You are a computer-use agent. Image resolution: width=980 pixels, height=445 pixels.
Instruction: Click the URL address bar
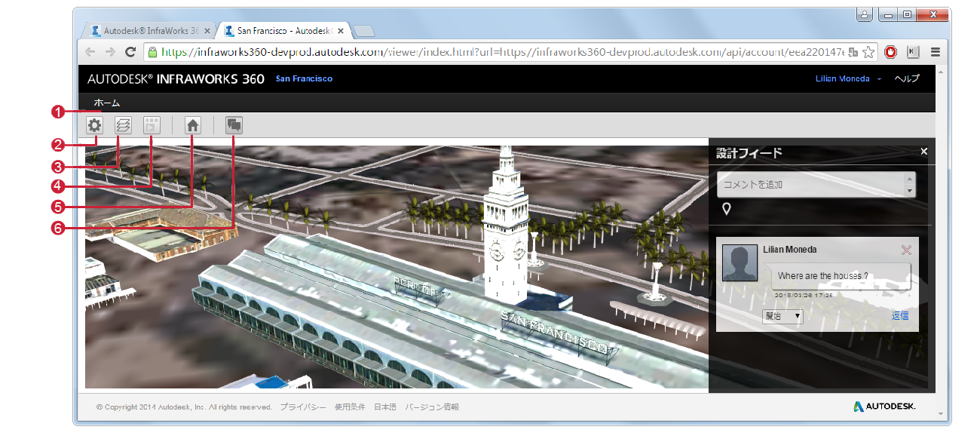click(x=501, y=52)
